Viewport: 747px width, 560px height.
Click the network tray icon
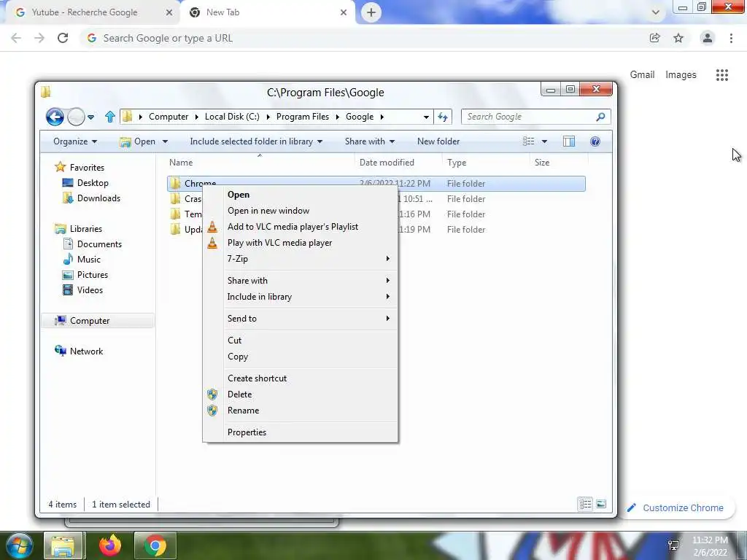point(674,545)
